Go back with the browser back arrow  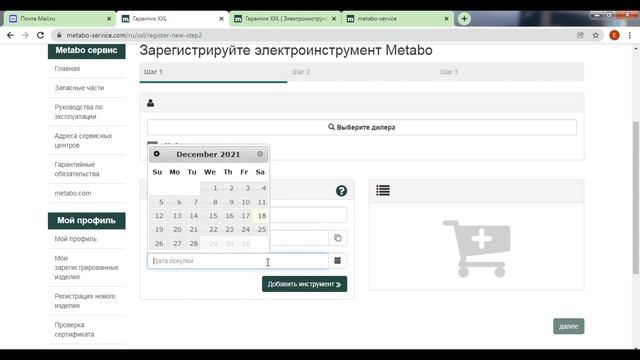click(x=10, y=36)
